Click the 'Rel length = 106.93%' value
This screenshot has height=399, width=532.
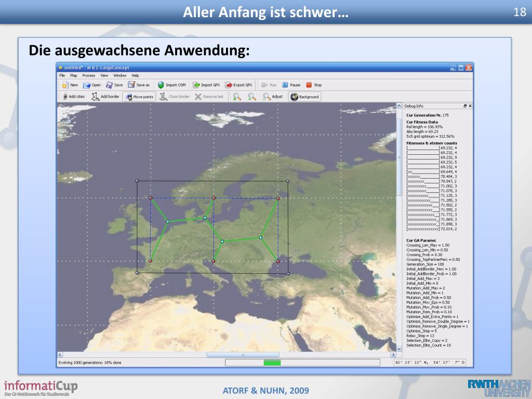tap(424, 127)
